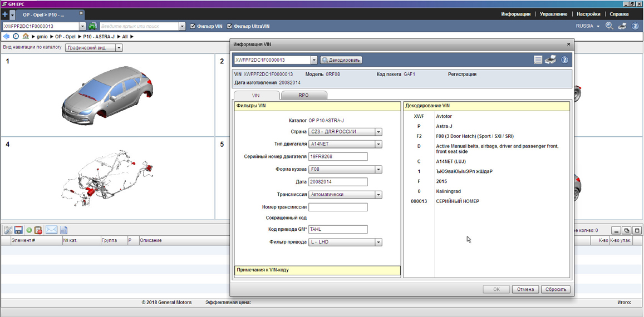644x317 pixels.
Task: Uncheck the Фильтр VIN checkbox
Action: pyautogui.click(x=193, y=26)
